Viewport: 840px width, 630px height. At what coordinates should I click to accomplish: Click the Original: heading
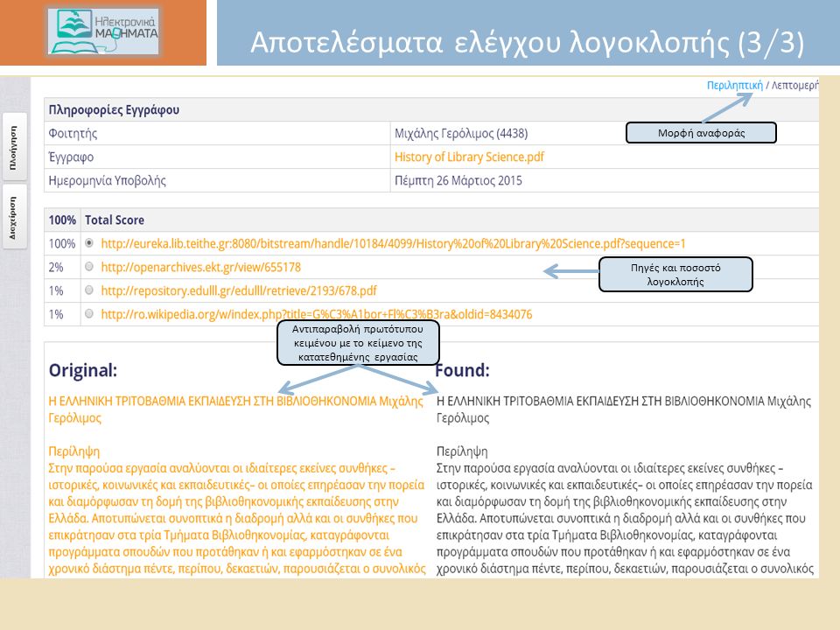click(x=83, y=370)
